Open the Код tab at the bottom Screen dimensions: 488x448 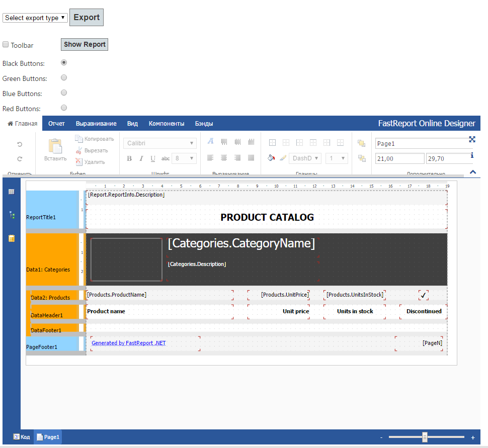22,437
